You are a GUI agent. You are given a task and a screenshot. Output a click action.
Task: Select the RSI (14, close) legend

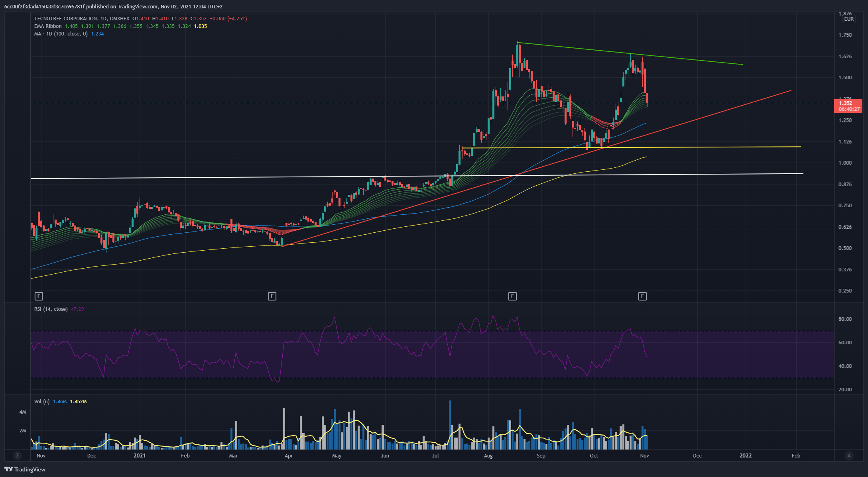click(51, 309)
